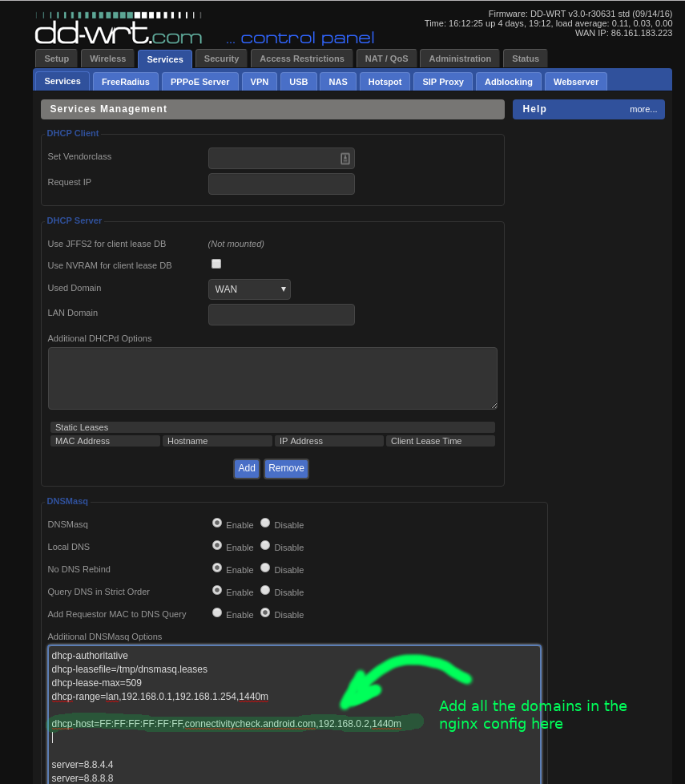Click the Hostname column header
Screen dimensions: 685x784
tap(217, 441)
